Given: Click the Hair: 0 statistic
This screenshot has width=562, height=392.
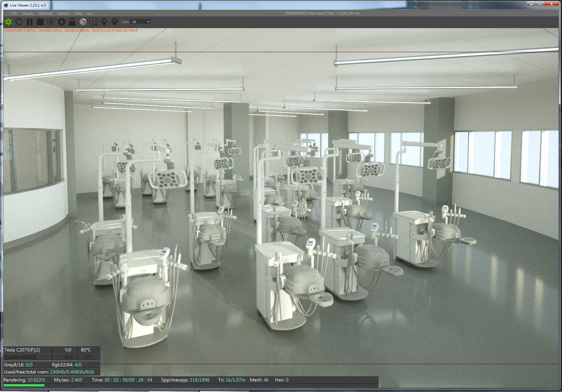Looking at the screenshot, I should coord(282,380).
